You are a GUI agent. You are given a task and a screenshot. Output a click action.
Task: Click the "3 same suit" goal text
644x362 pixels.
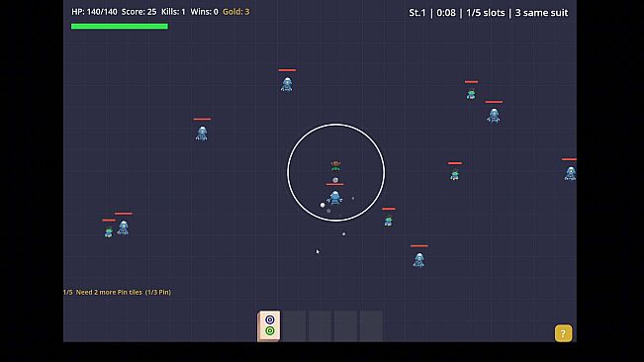click(x=541, y=13)
